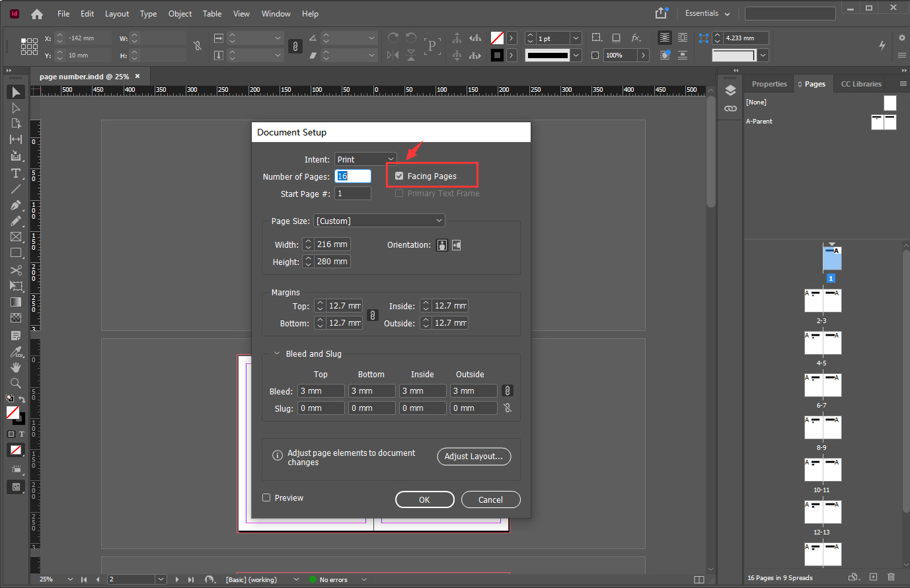The width and height of the screenshot is (910, 588).
Task: Select the Direct Selection tool
Action: click(16, 108)
